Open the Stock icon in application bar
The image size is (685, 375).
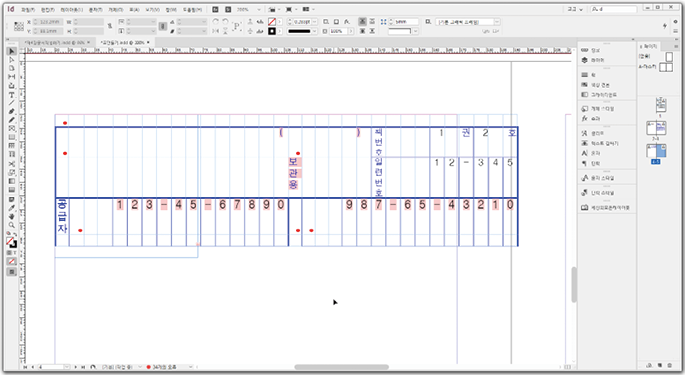coord(228,9)
